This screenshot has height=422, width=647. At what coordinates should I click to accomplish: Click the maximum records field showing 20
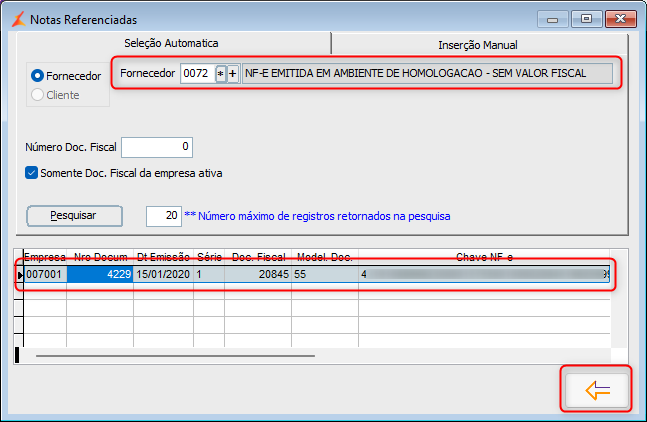(164, 216)
